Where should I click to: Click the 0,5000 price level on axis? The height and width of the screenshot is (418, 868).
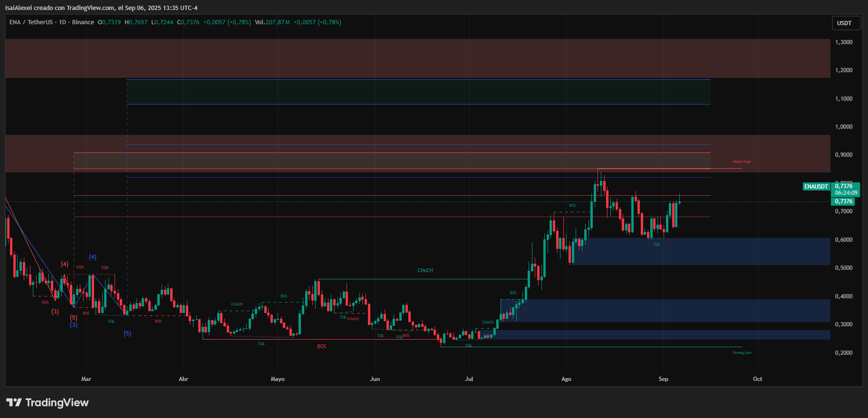point(844,268)
